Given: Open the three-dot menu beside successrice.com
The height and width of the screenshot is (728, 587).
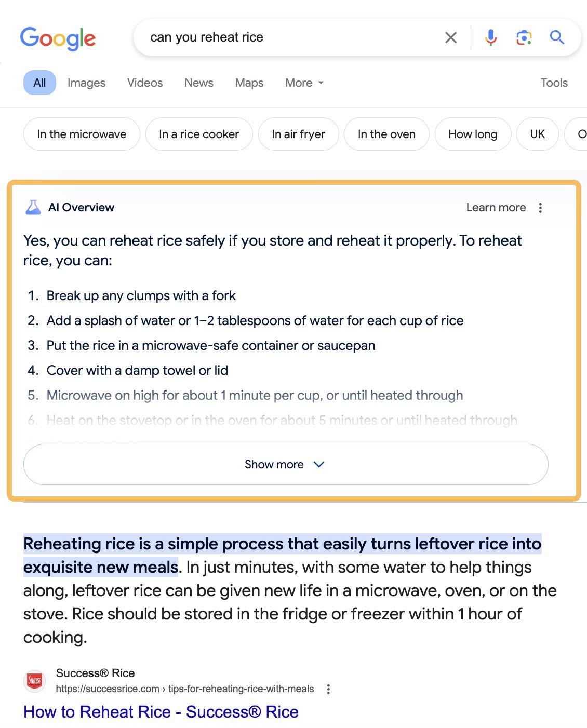Looking at the screenshot, I should click(x=328, y=689).
